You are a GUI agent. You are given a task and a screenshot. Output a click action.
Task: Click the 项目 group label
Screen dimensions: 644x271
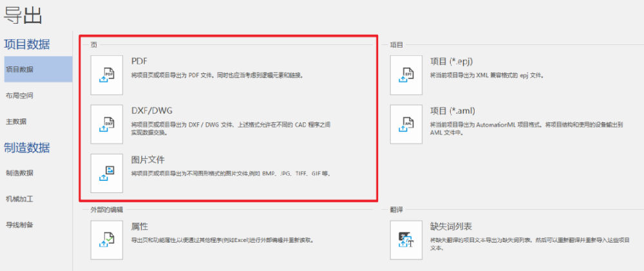click(396, 45)
